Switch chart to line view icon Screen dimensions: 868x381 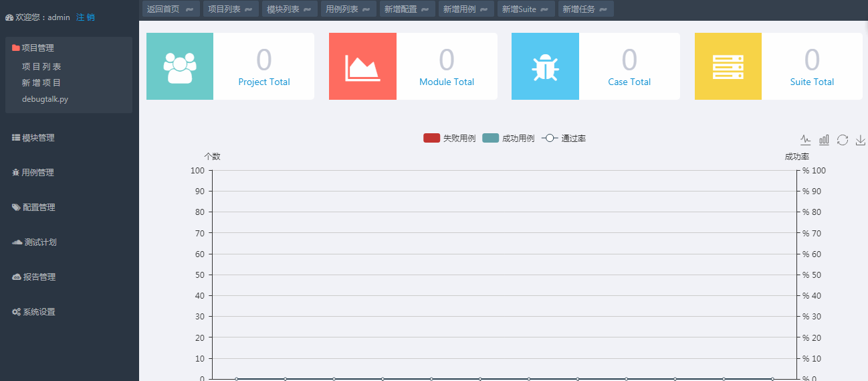pyautogui.click(x=806, y=139)
